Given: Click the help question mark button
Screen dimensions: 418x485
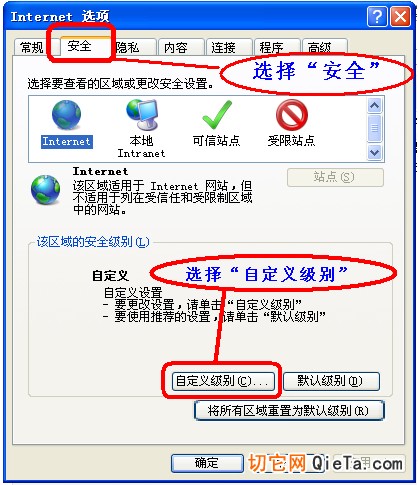Looking at the screenshot, I should coord(377,17).
